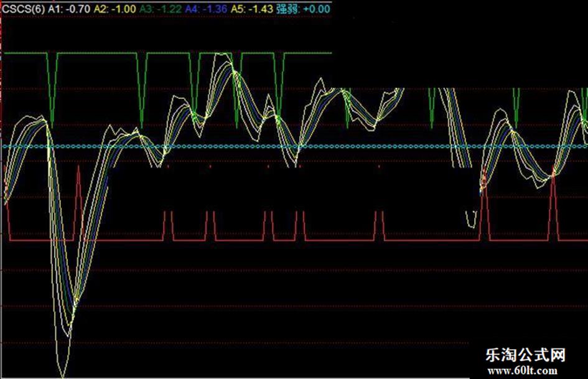Select the A1: -0.70 value label
The image size is (588, 379).
point(69,9)
